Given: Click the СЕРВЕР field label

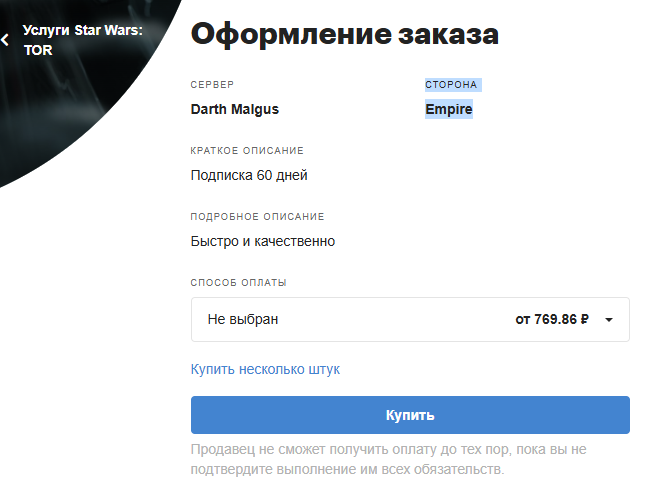Looking at the screenshot, I should click(212, 84).
